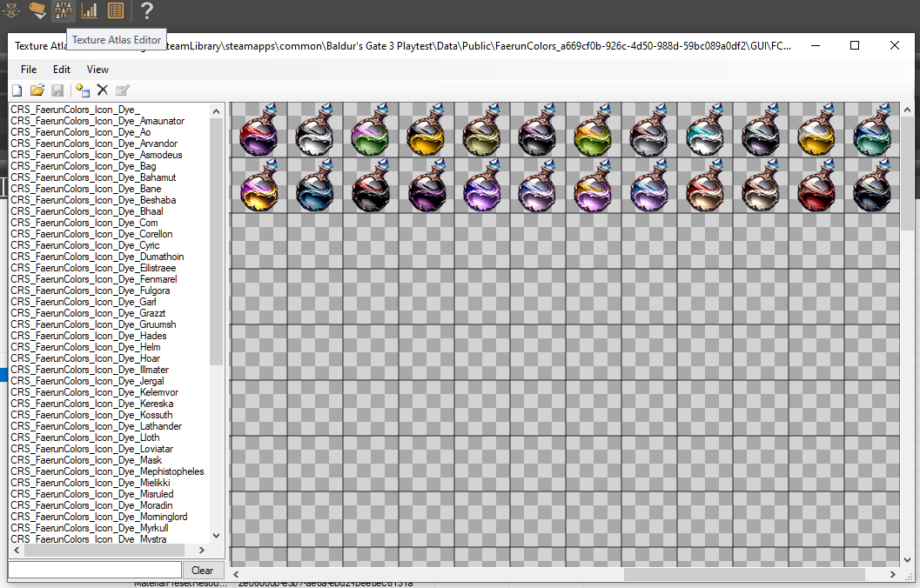Click the leftmost emblem icon in top toolbar
Image resolution: width=920 pixels, height=588 pixels.
tap(11, 10)
